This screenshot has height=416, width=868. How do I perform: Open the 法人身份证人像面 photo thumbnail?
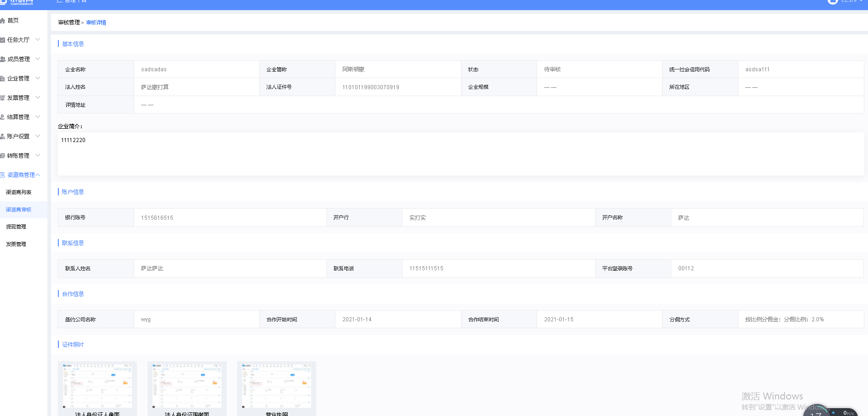[97, 386]
